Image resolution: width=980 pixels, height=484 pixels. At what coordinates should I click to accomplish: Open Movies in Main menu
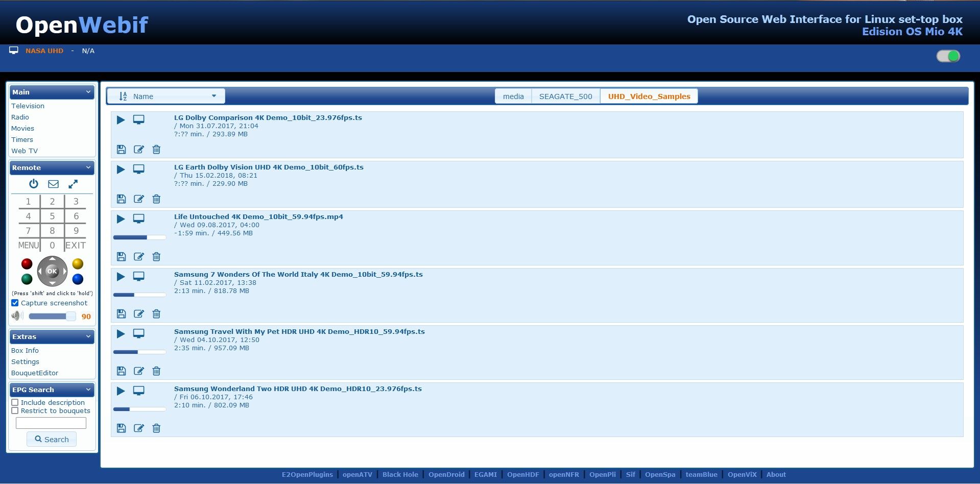pyautogui.click(x=22, y=128)
